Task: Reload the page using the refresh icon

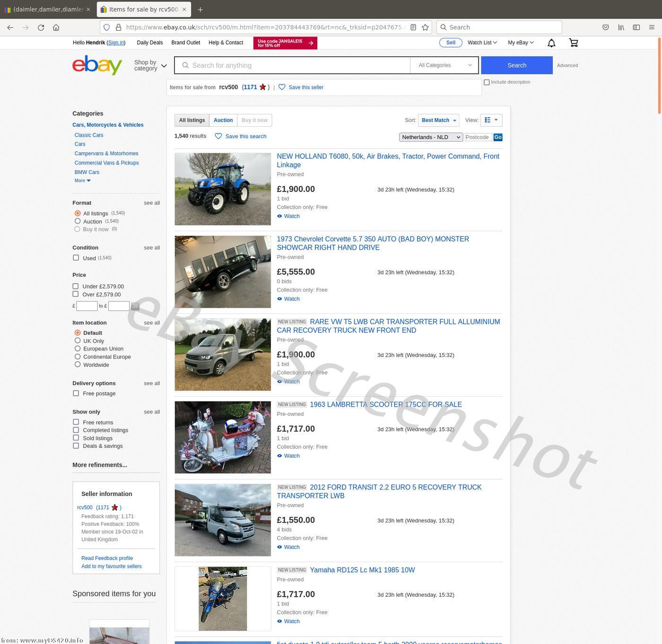Action: tap(41, 27)
